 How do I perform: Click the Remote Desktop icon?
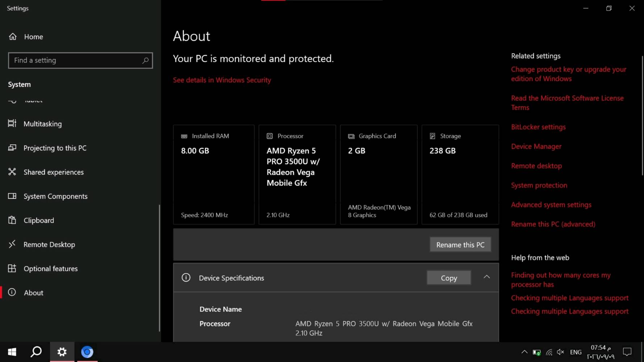12,244
